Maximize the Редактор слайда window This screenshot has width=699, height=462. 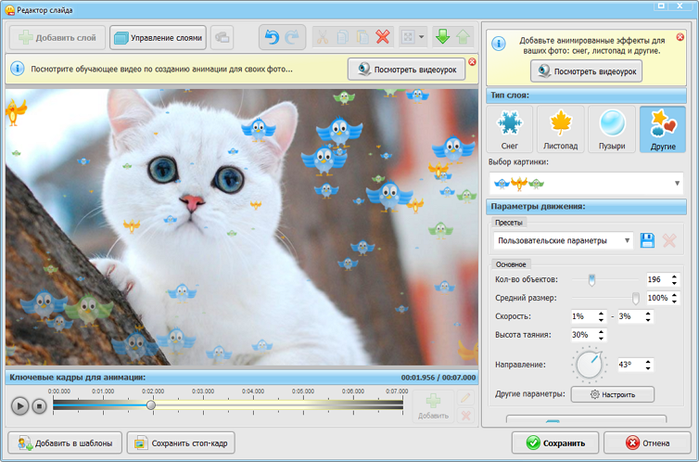[661, 6]
